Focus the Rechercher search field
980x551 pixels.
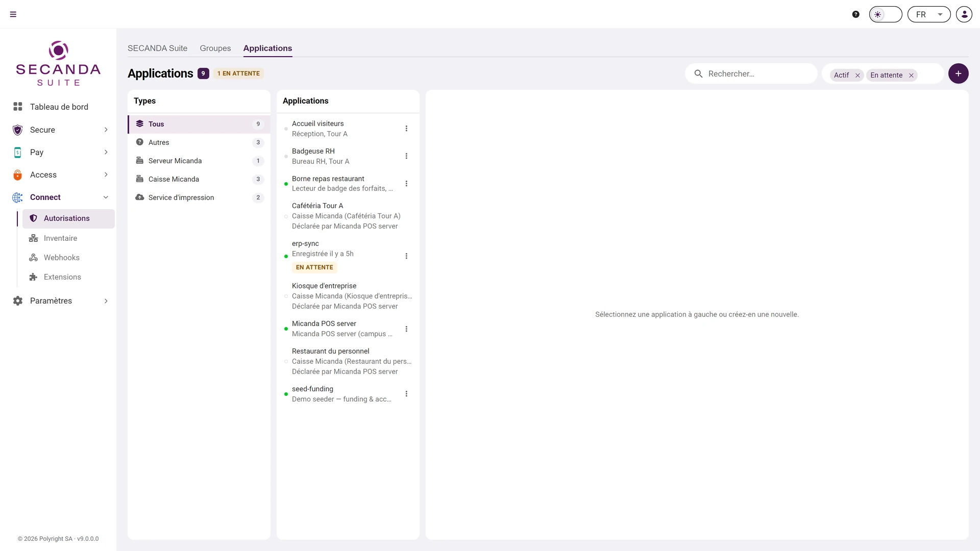(751, 73)
